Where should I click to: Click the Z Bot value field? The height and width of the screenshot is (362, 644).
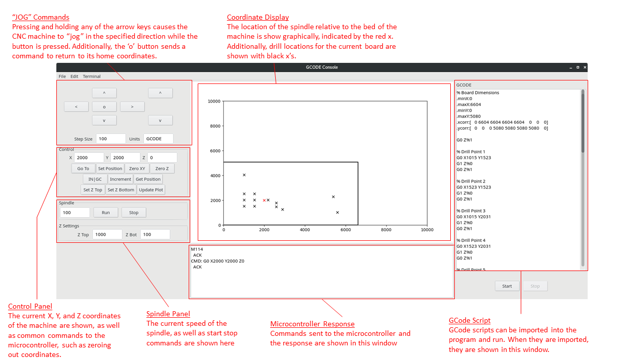(x=155, y=234)
